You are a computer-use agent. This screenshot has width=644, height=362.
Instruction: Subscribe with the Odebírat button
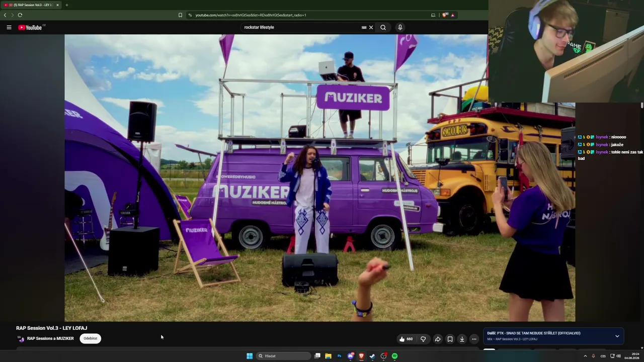tap(91, 338)
